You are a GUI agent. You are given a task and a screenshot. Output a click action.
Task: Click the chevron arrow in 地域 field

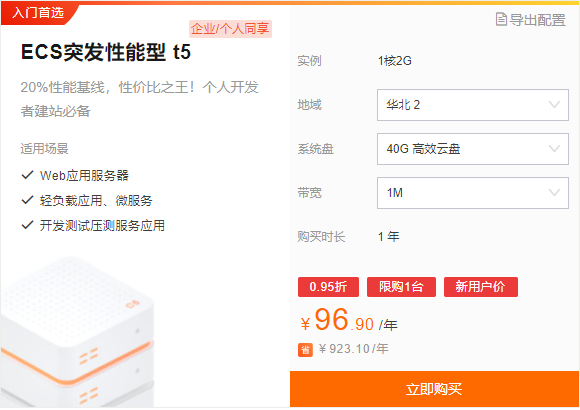click(x=554, y=104)
